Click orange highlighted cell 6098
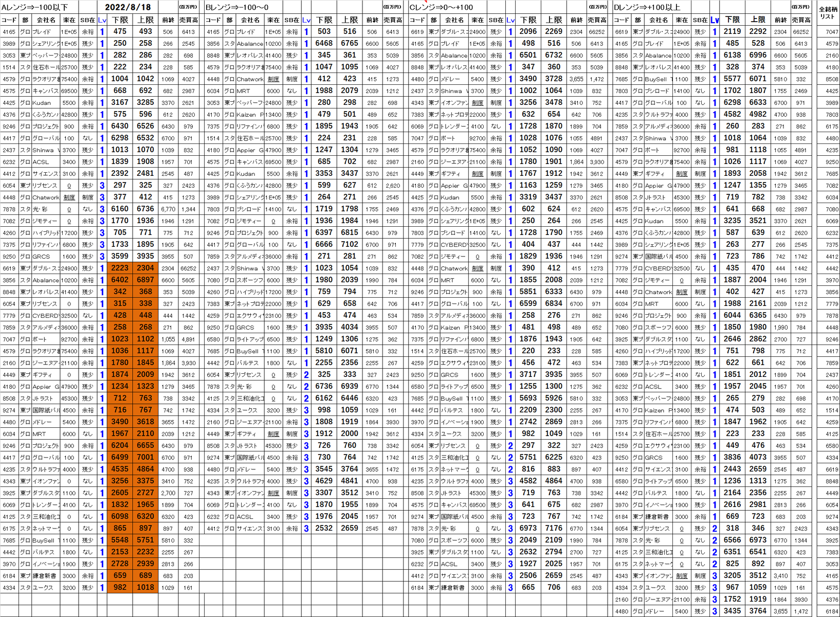Image resolution: width=840 pixels, height=617 pixels. click(120, 516)
